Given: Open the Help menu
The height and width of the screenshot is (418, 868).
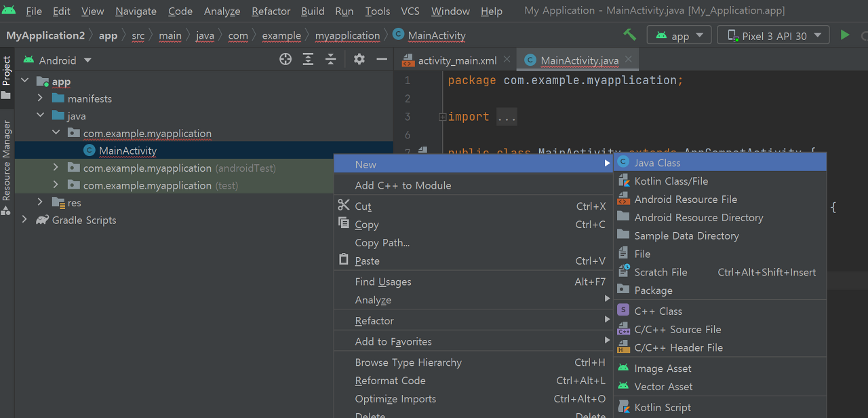Looking at the screenshot, I should [x=492, y=12].
